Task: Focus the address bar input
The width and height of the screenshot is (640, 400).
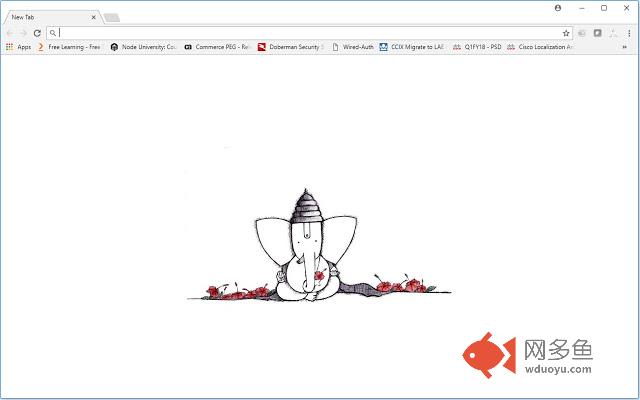Action: point(309,33)
